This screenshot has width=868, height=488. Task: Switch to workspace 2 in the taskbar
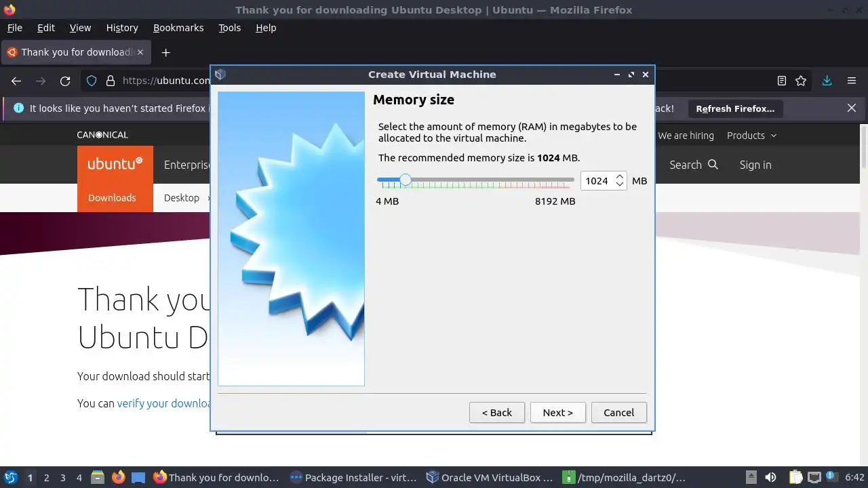(x=46, y=478)
